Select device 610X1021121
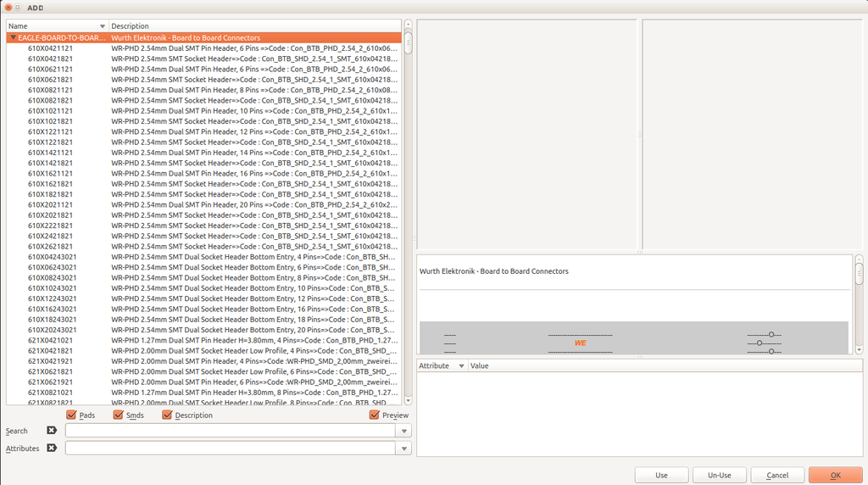This screenshot has width=868, height=485. click(x=203, y=111)
